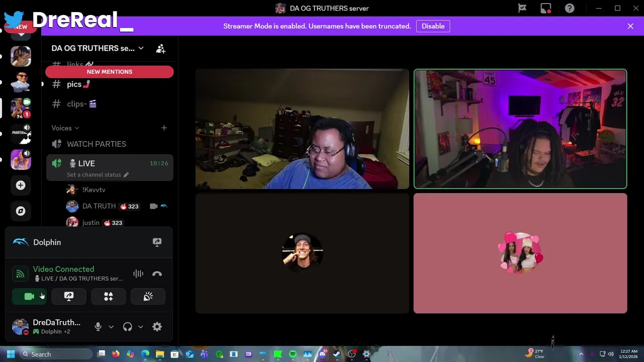Add a server with plus icon

point(21,186)
